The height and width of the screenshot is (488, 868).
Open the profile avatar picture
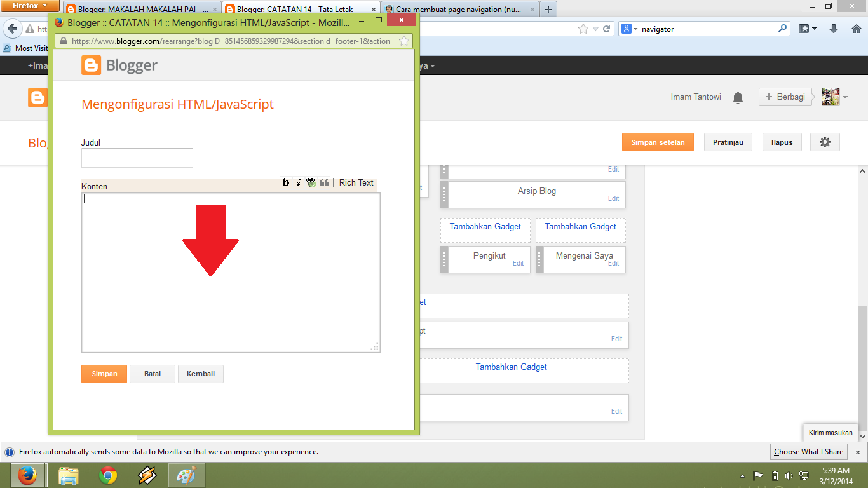click(831, 97)
